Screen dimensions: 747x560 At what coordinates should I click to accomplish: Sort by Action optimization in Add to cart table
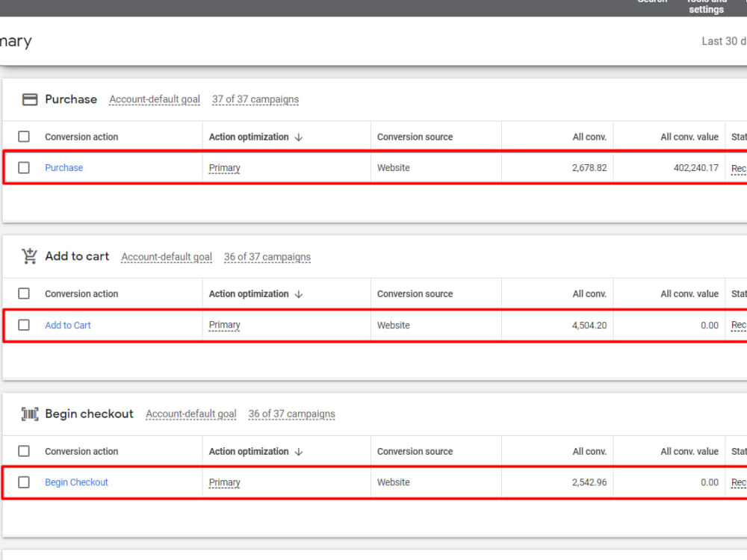pyautogui.click(x=249, y=293)
